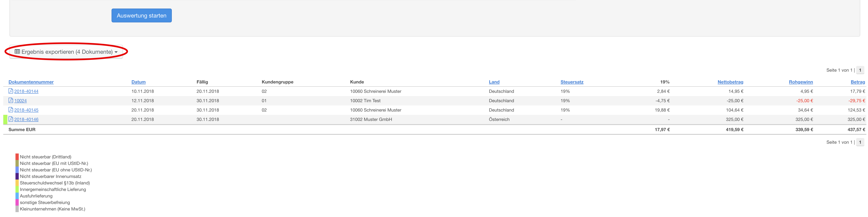
Task: Open document link 2018-40144
Action: 26,91
